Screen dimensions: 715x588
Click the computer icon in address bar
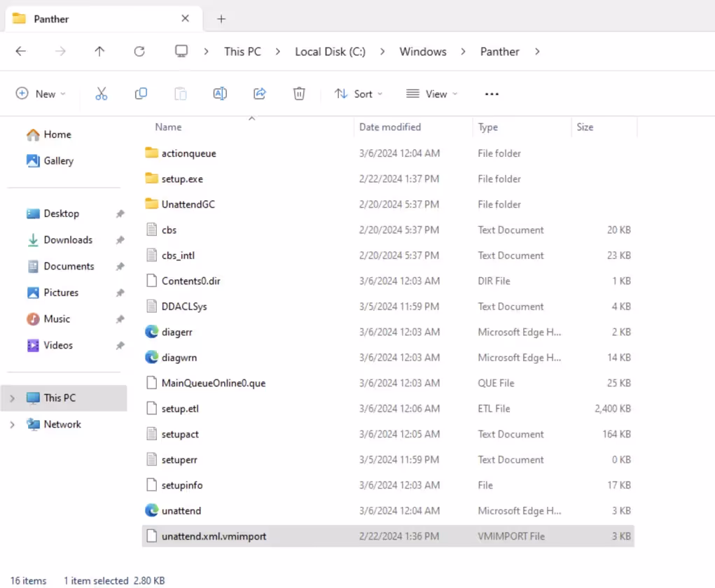coord(181,51)
